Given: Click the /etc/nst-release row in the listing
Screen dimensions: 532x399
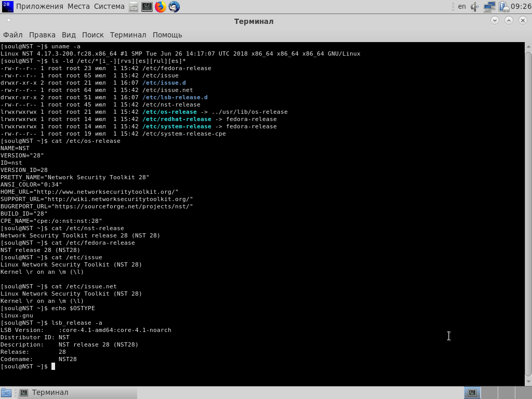Looking at the screenshot, I should (100, 105).
